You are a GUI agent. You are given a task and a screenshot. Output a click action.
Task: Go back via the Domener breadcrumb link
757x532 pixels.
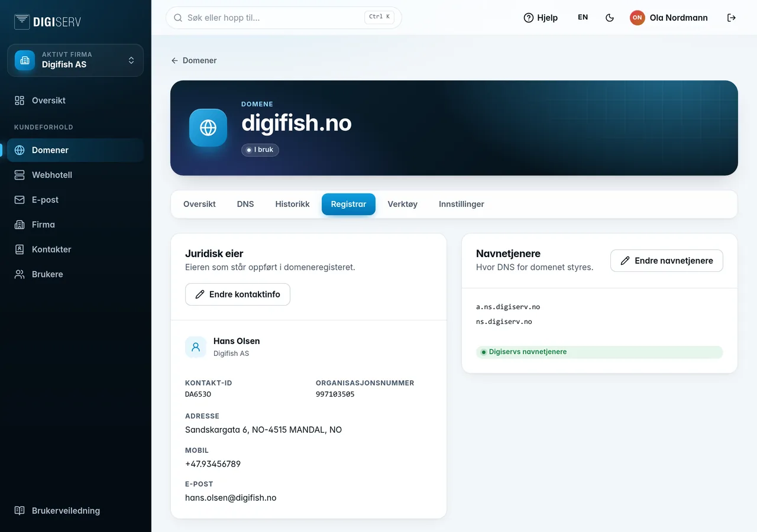(194, 60)
